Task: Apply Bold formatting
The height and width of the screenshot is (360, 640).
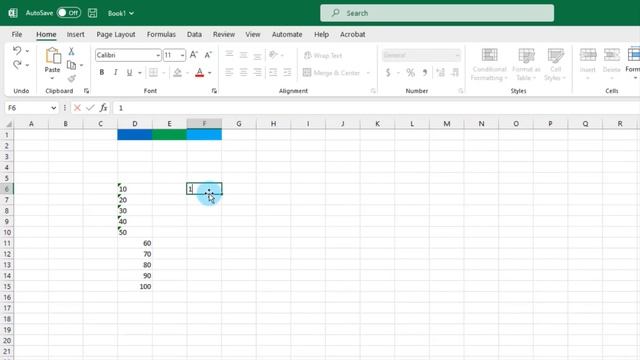Action: click(x=102, y=73)
